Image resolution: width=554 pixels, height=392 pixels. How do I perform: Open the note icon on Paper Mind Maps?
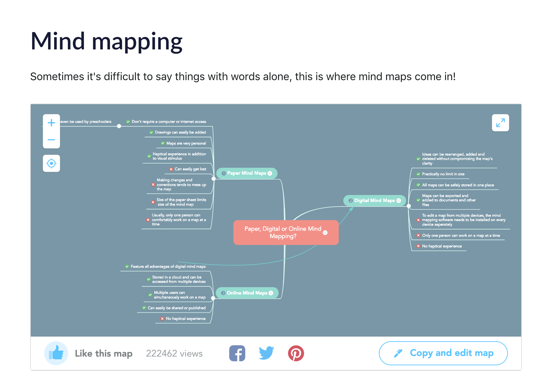pos(269,173)
